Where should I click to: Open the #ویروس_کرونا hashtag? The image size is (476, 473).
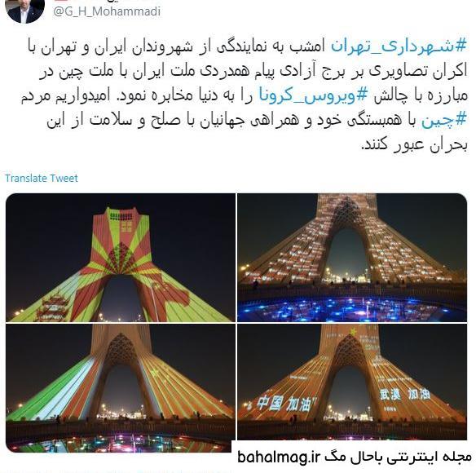tap(313, 95)
